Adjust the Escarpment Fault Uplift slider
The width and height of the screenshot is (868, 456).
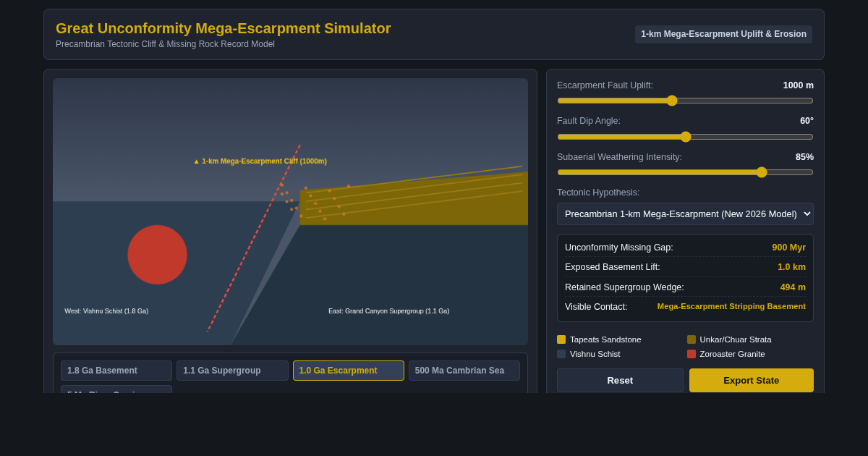point(685,101)
